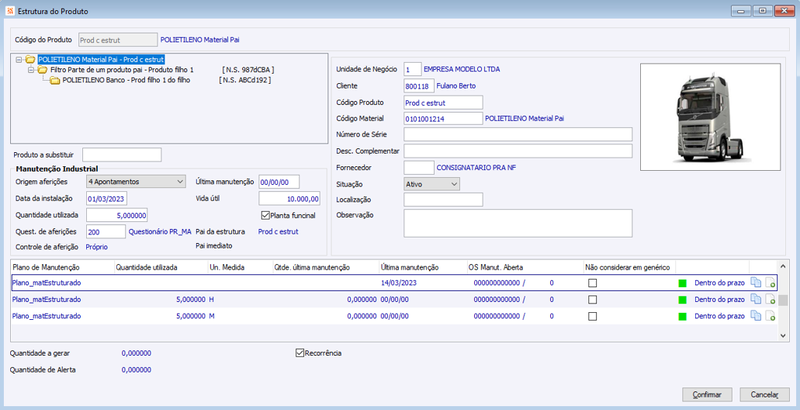
Task: Click the Número de Série input field
Action: [518, 135]
